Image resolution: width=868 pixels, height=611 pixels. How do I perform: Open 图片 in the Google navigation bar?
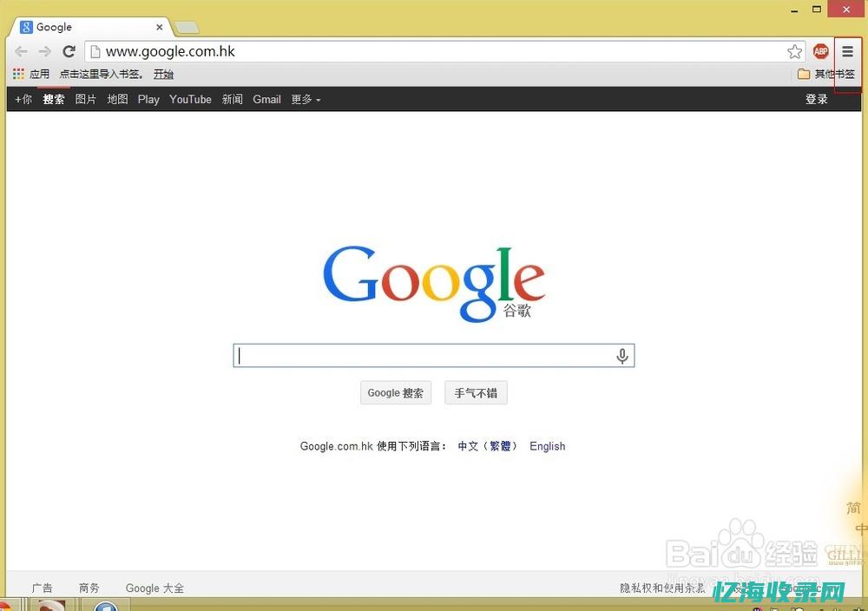[x=86, y=99]
